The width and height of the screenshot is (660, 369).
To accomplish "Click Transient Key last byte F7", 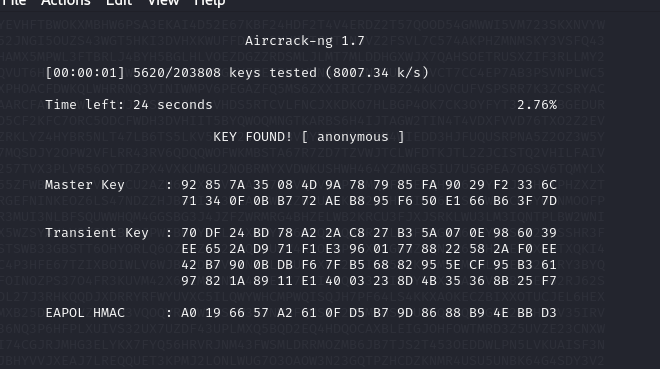I will click(x=549, y=281).
